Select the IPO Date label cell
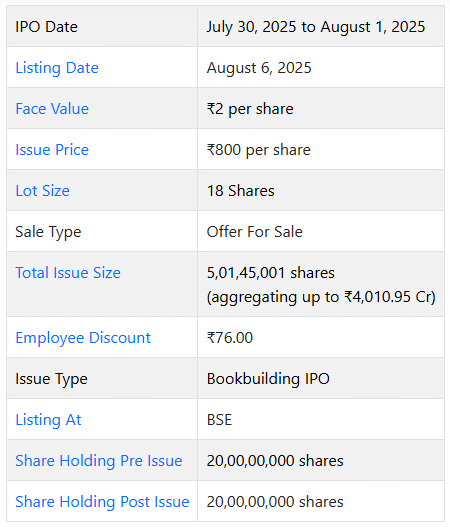The width and height of the screenshot is (450, 527). pos(102,27)
